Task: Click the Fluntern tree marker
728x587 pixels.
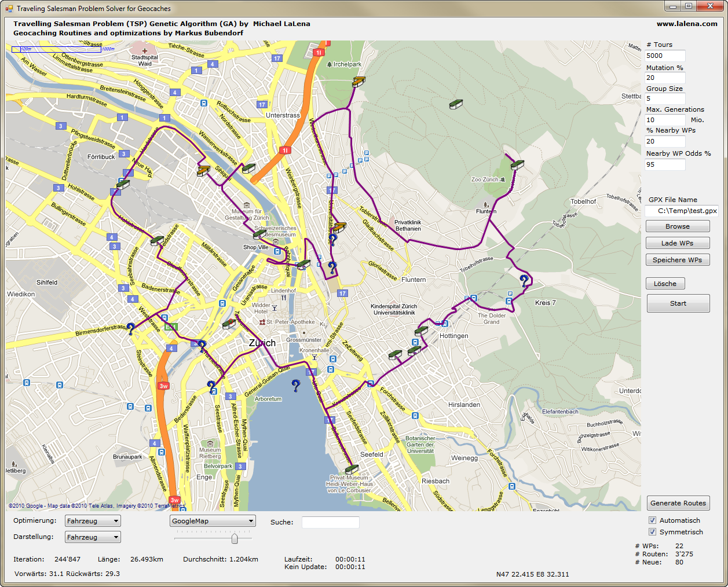Action: pyautogui.click(x=486, y=204)
